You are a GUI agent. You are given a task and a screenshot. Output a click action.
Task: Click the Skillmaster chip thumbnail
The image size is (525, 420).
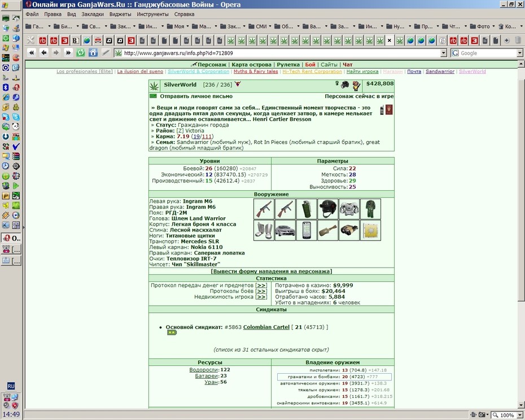[x=370, y=230]
